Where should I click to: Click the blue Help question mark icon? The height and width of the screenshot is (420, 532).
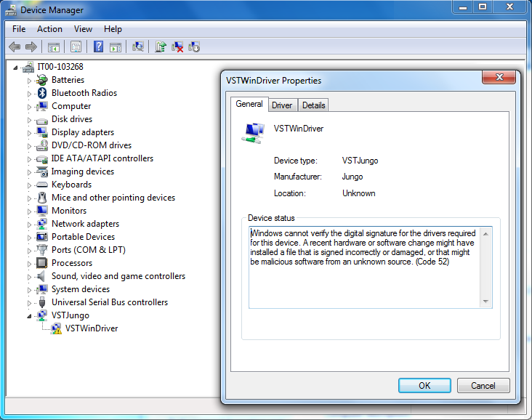click(98, 47)
